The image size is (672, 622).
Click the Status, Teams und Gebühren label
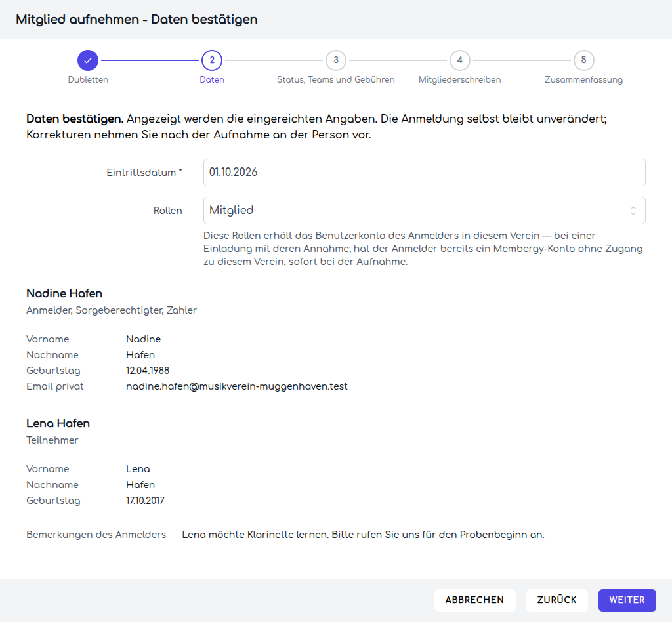coord(336,79)
